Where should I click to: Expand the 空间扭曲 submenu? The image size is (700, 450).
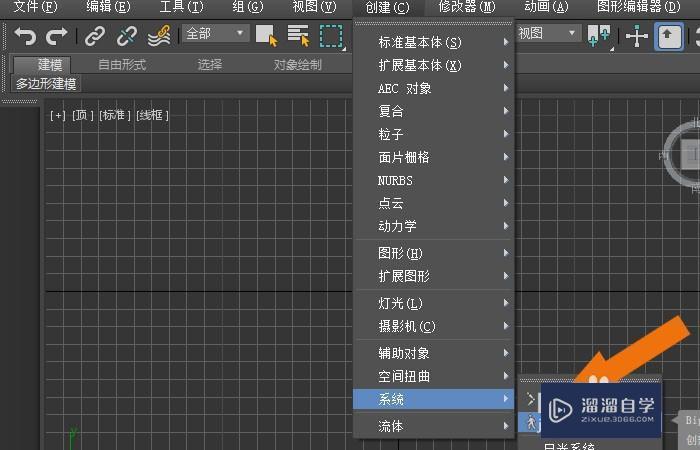pyautogui.click(x=434, y=376)
